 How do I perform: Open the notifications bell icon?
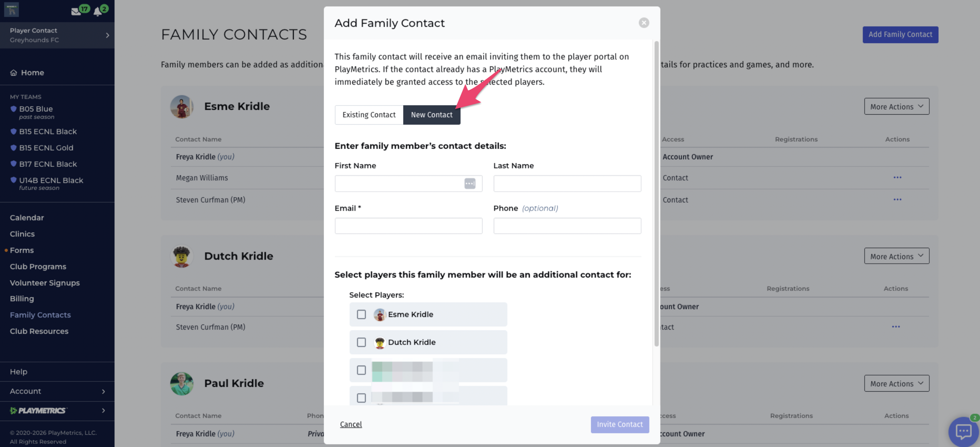tap(98, 11)
